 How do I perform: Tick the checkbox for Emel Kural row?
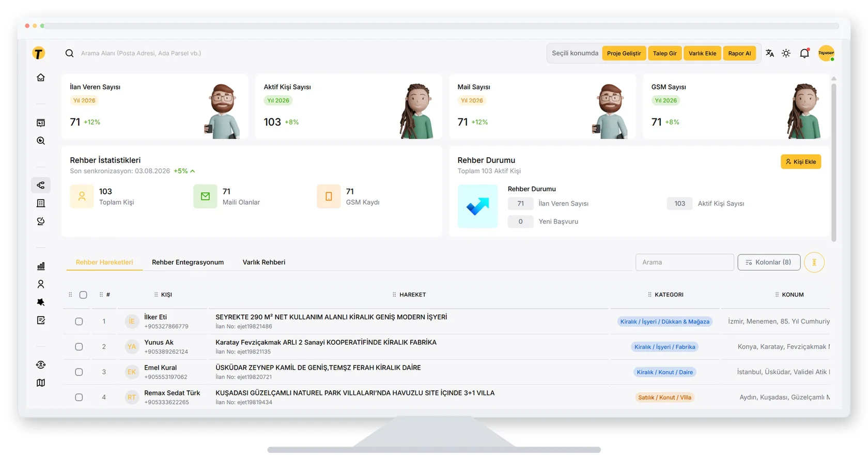click(x=79, y=372)
